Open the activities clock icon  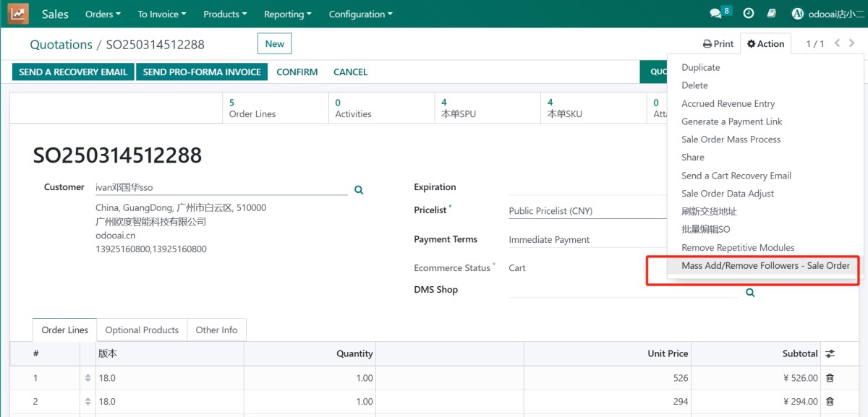[x=749, y=14]
